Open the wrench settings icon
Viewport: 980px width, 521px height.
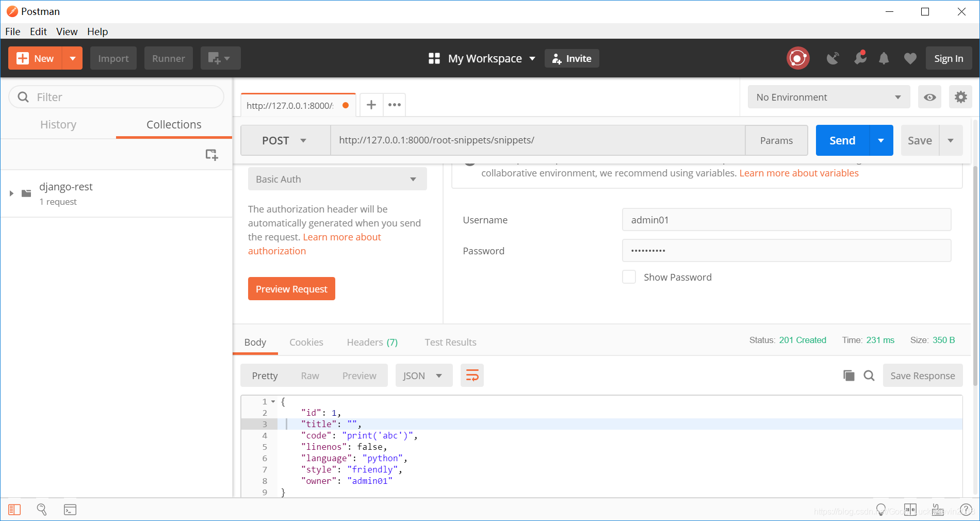pos(860,57)
